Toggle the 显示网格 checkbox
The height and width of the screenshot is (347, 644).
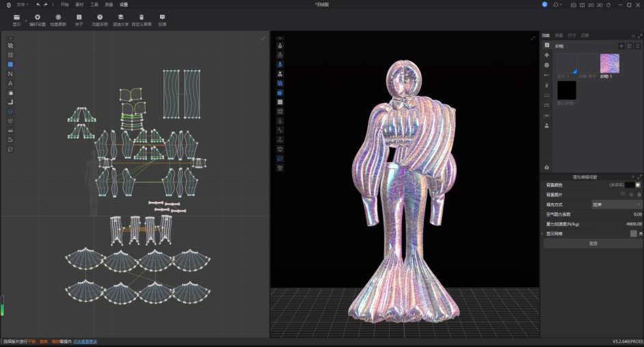(634, 233)
